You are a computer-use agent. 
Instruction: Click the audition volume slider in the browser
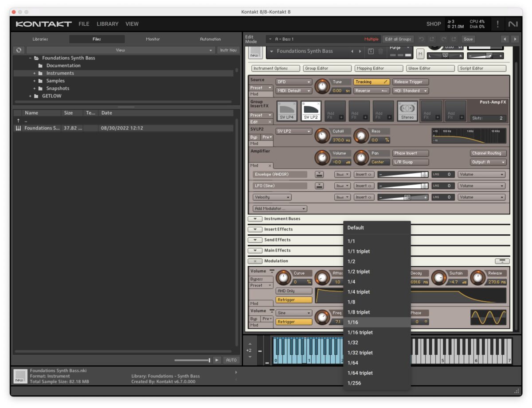coord(192,360)
